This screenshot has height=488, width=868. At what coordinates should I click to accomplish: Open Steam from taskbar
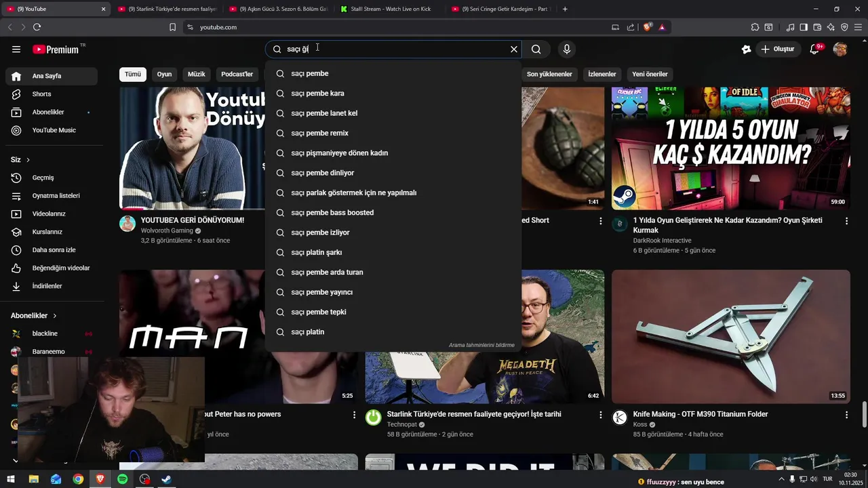coord(166,479)
